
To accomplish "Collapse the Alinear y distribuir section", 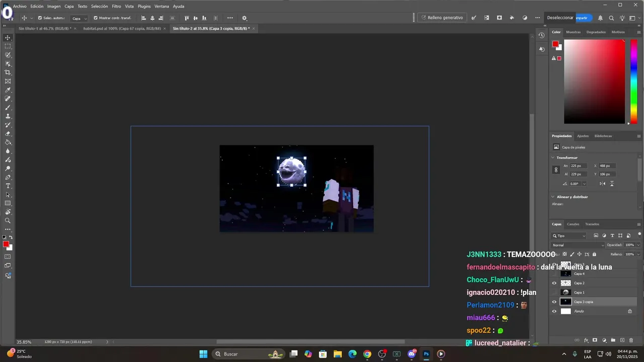I will tap(553, 197).
